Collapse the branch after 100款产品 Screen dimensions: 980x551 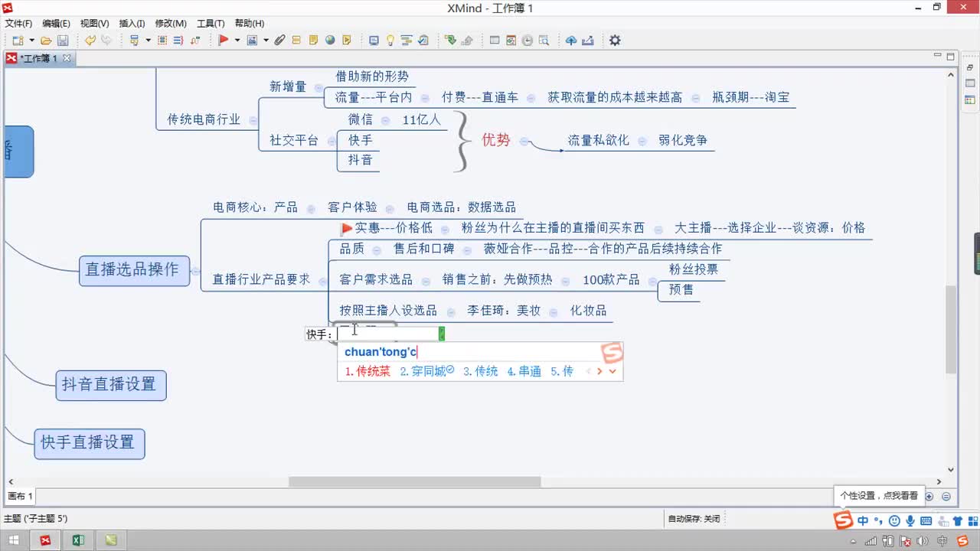point(652,280)
